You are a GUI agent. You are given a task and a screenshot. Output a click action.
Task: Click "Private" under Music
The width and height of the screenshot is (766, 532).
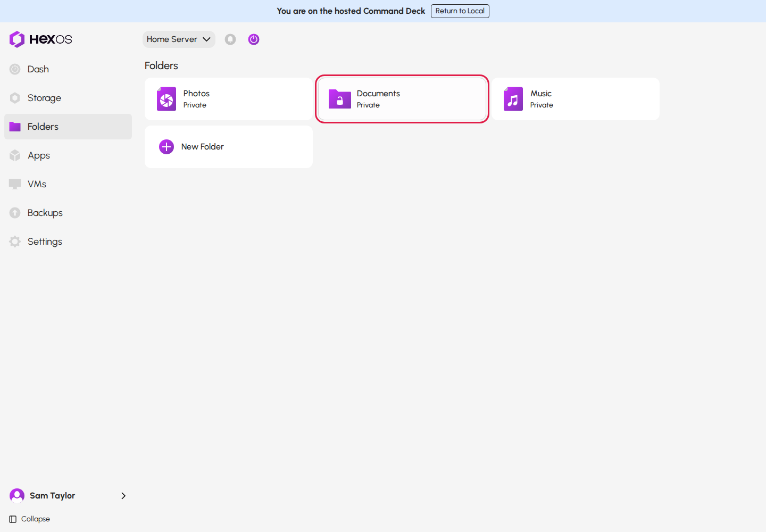tap(542, 105)
